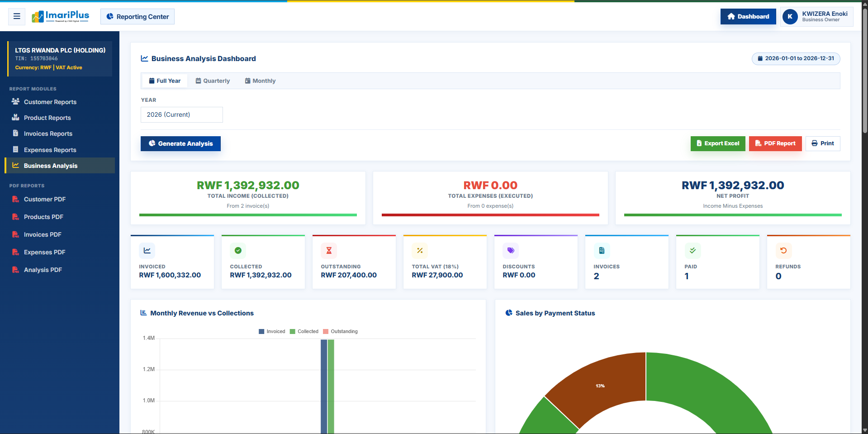The height and width of the screenshot is (434, 868).
Task: Click the PDF Report button
Action: tap(775, 143)
